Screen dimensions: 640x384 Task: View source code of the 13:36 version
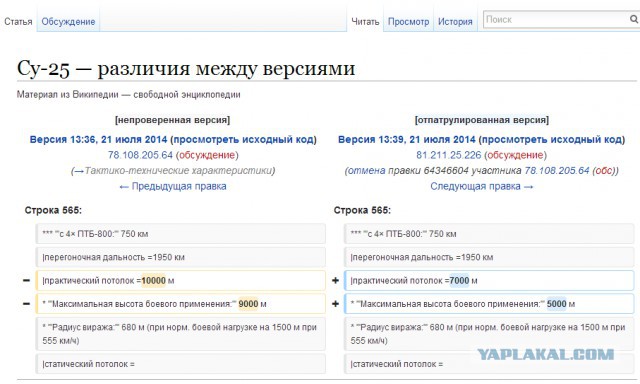click(x=244, y=140)
